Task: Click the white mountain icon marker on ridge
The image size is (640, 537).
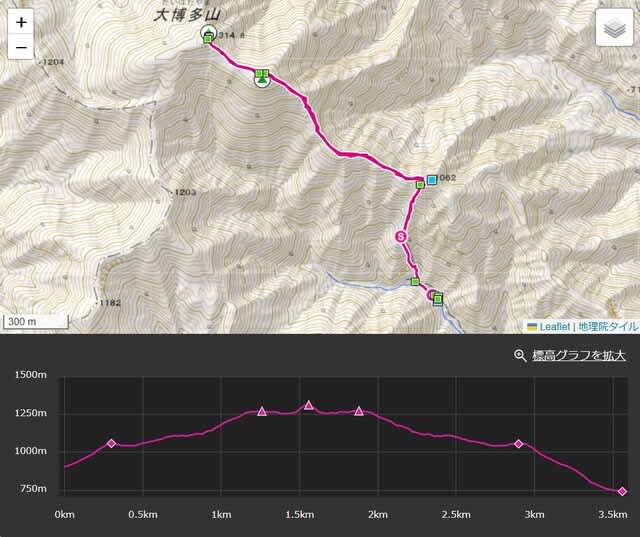Action: click(x=262, y=79)
